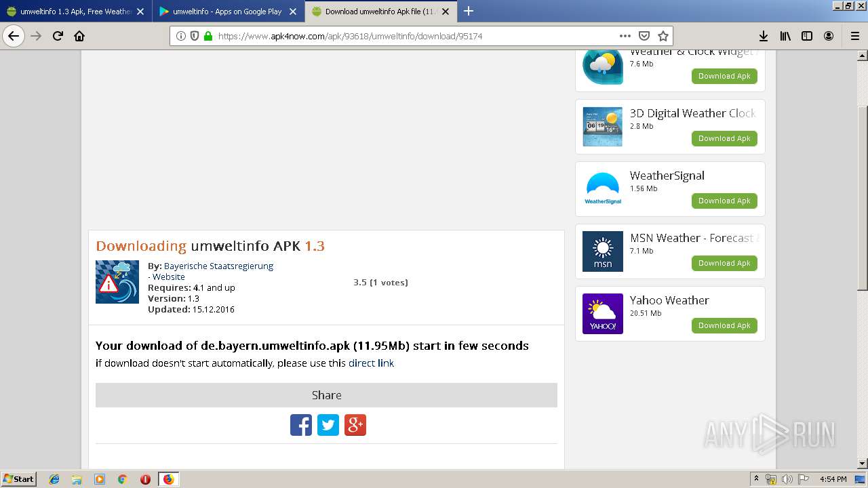Image resolution: width=868 pixels, height=488 pixels.
Task: Open the WeatherSignal app icon
Action: 602,188
